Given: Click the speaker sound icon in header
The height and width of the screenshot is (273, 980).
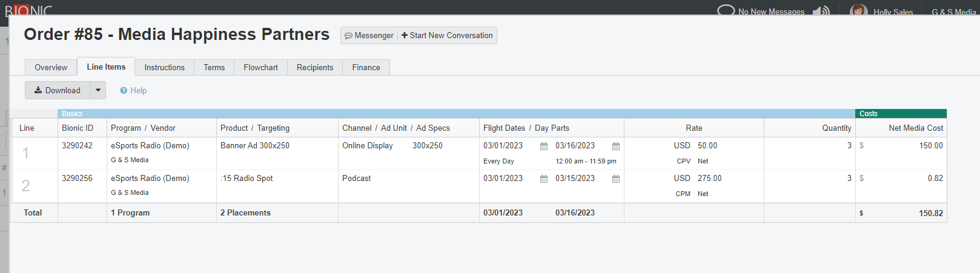Looking at the screenshot, I should [821, 11].
